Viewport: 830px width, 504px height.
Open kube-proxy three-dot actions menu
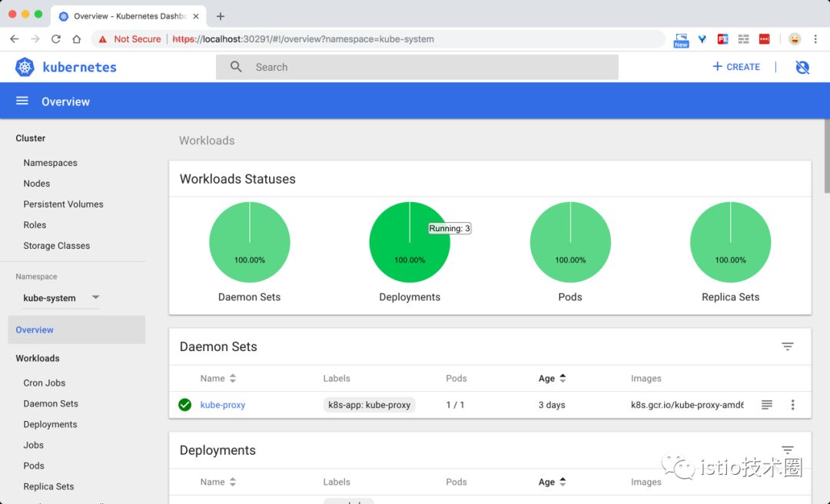click(792, 404)
